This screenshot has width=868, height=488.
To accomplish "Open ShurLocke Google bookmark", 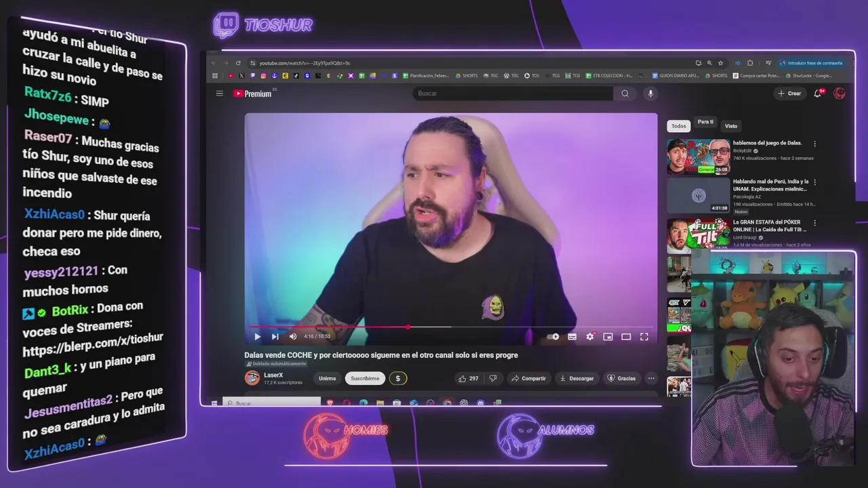I will pyautogui.click(x=809, y=76).
